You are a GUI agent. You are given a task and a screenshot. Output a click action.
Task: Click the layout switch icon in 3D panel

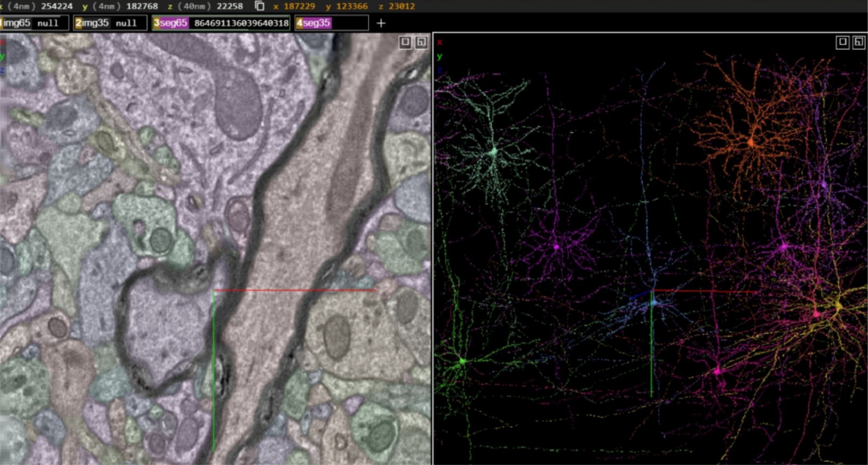tap(858, 42)
